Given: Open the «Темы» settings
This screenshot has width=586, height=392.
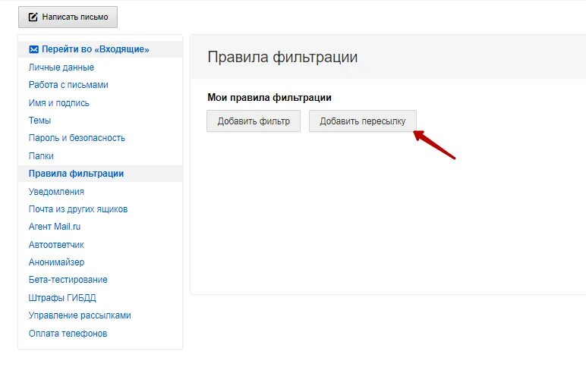Looking at the screenshot, I should (39, 121).
